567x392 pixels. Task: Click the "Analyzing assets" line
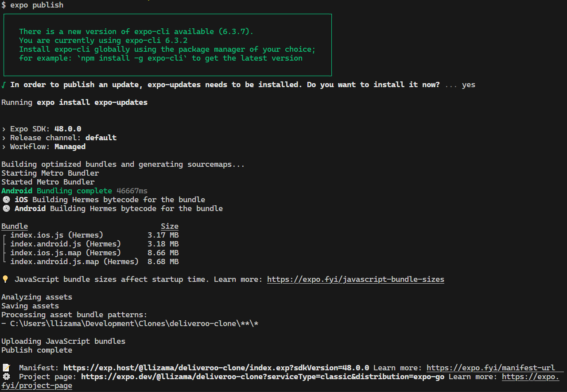[37, 297]
